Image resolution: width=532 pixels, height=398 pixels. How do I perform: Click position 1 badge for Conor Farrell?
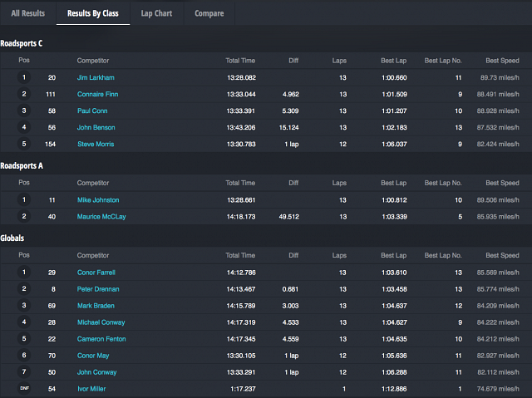[24, 272]
